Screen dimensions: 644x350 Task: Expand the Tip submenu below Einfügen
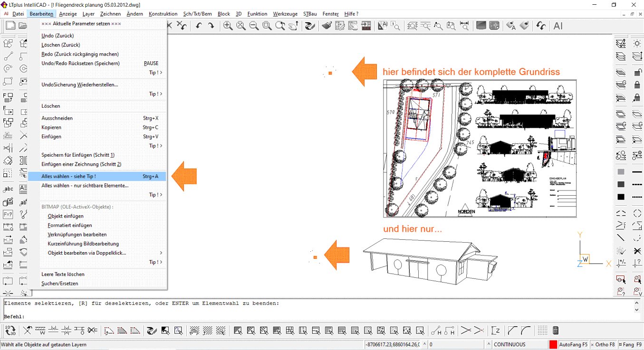(x=155, y=146)
